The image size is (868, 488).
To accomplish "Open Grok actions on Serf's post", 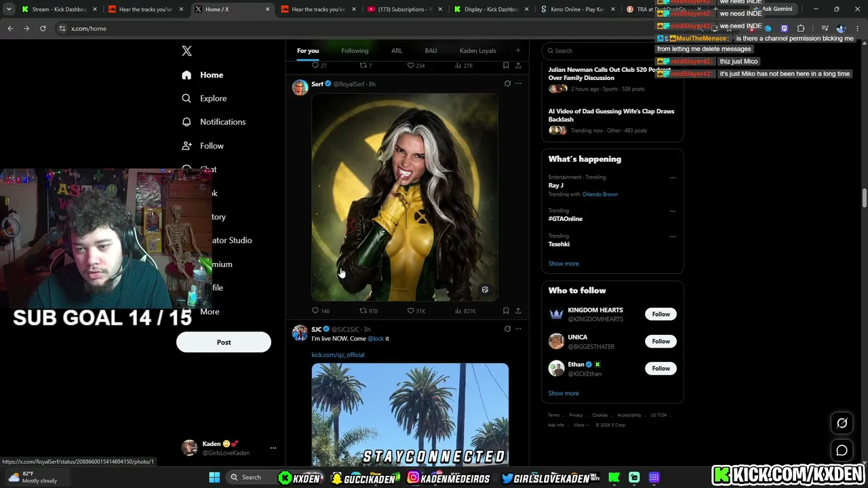I will [x=507, y=83].
